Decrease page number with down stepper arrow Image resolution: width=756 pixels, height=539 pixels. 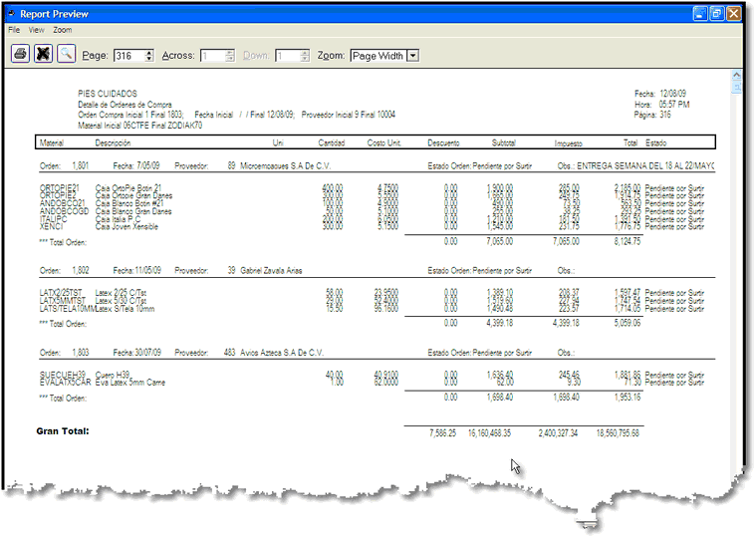149,60
